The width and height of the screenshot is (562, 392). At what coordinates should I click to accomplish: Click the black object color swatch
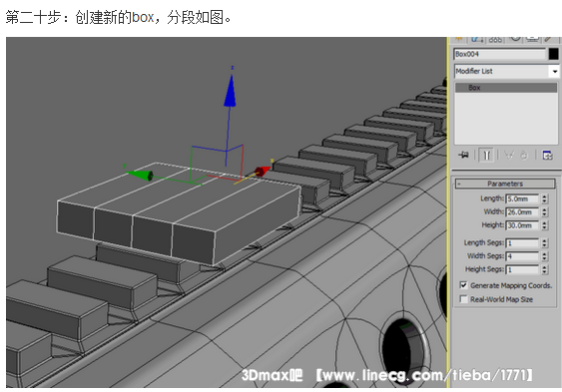point(553,54)
